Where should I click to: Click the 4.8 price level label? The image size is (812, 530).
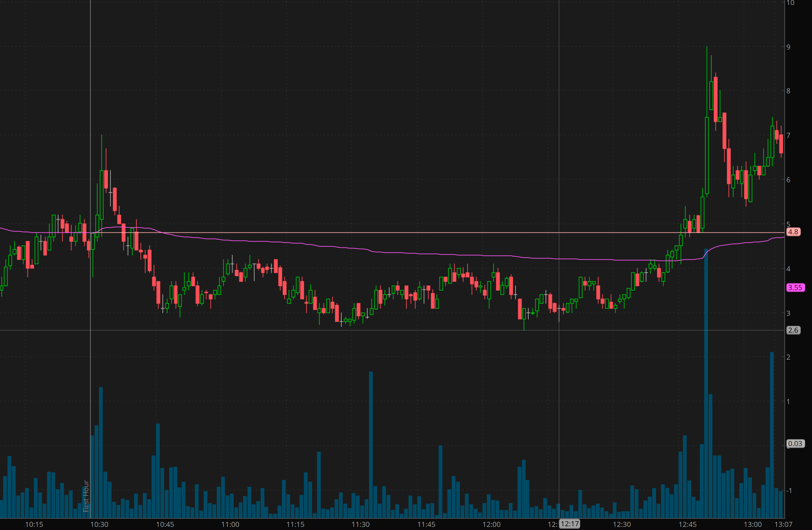[793, 232]
